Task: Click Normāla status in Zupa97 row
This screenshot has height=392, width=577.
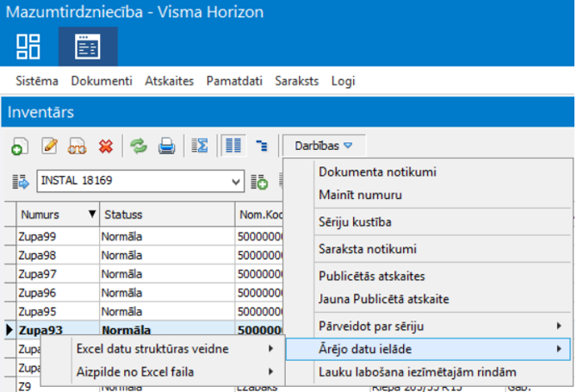Action: [x=167, y=274]
